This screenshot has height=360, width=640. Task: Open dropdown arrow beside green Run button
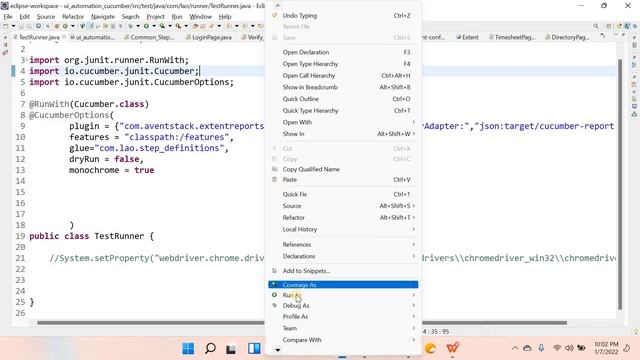pos(154,26)
